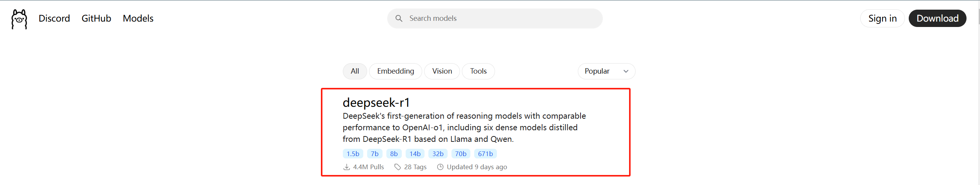Select the All filter
This screenshot has width=980, height=185.
click(x=355, y=71)
